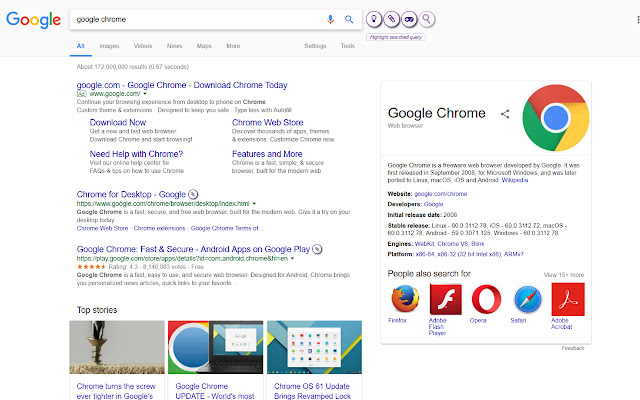The width and height of the screenshot is (640, 400).
Task: Open Chrome turns the screw story headline
Action: point(116,391)
